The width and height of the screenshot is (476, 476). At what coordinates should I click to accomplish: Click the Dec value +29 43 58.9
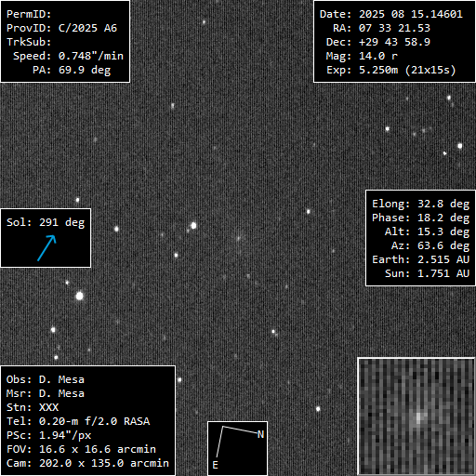pos(394,42)
